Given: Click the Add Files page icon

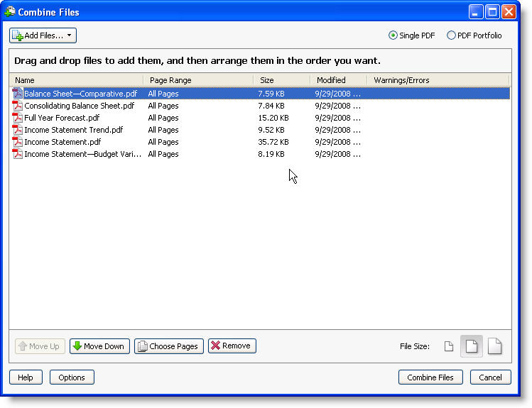Looking at the screenshot, I should (x=17, y=35).
